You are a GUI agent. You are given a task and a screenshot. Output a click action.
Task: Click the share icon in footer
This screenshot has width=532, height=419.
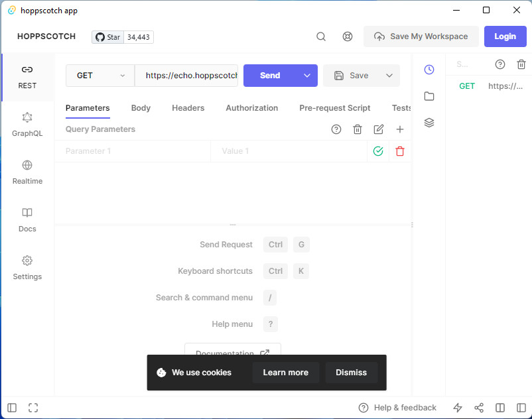[479, 408]
